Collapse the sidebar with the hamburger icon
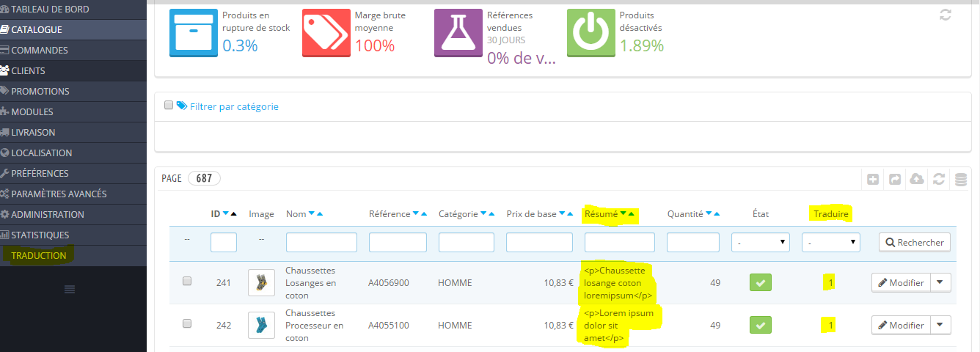 tap(70, 289)
